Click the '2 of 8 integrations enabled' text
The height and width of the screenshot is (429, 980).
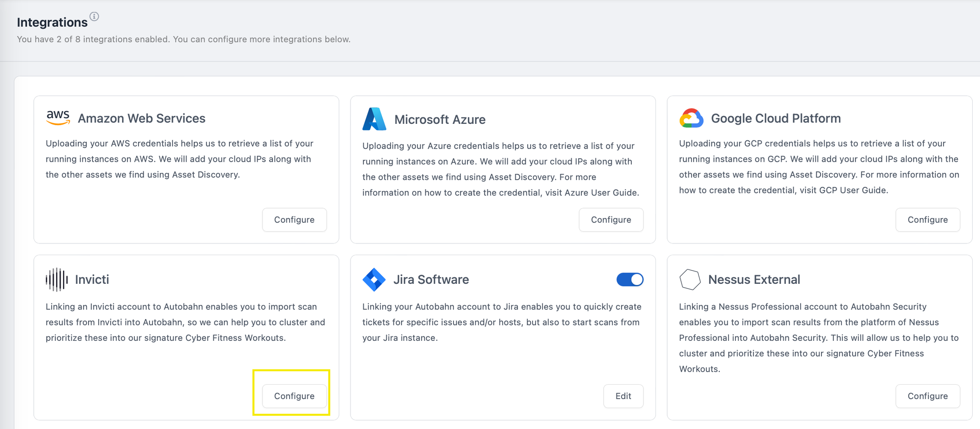coord(113,39)
